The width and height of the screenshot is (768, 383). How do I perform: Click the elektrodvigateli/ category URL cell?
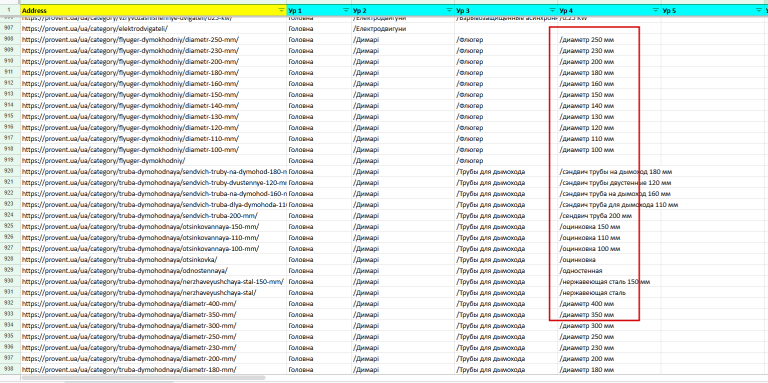(x=153, y=28)
